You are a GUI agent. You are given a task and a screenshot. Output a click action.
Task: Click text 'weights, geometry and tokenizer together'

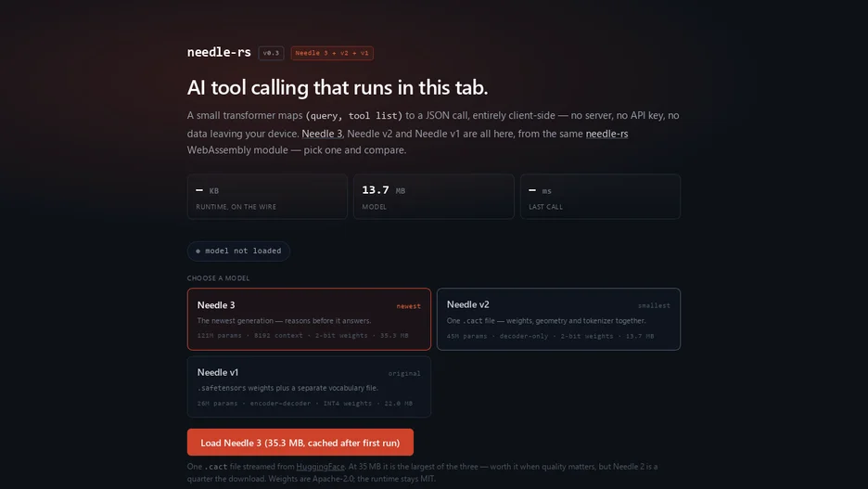tap(576, 321)
